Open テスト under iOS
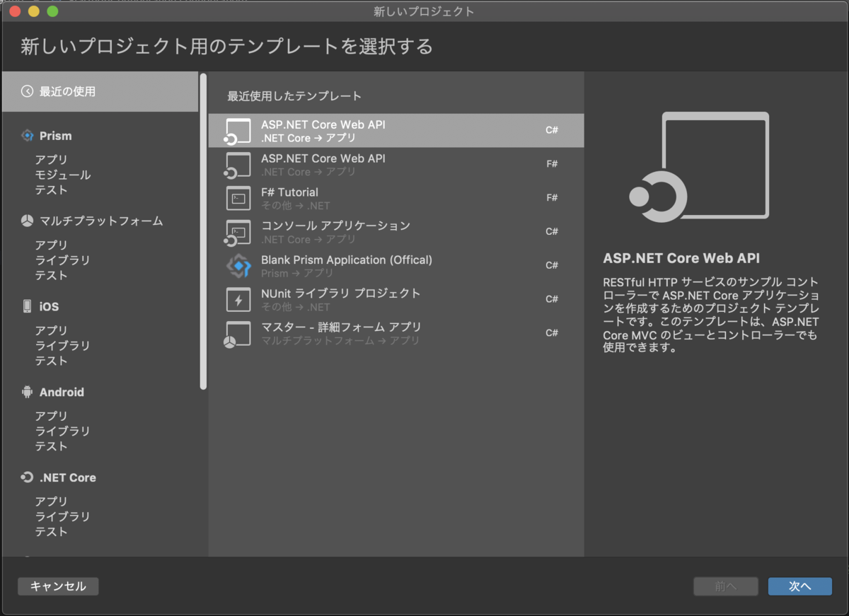This screenshot has height=616, width=849. [52, 361]
